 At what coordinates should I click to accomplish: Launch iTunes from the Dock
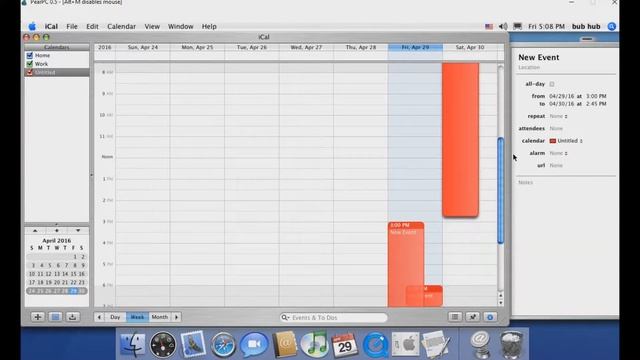point(314,344)
